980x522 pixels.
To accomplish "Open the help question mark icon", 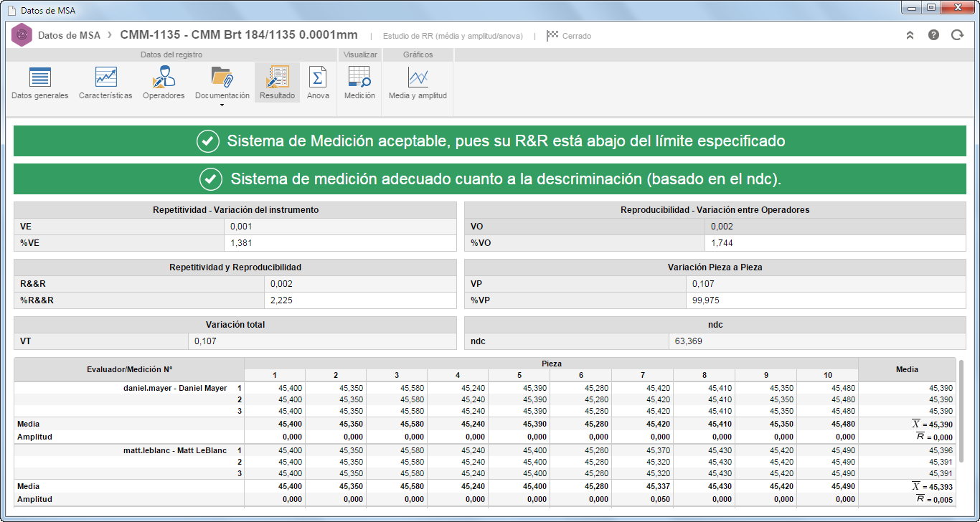I will [x=933, y=35].
